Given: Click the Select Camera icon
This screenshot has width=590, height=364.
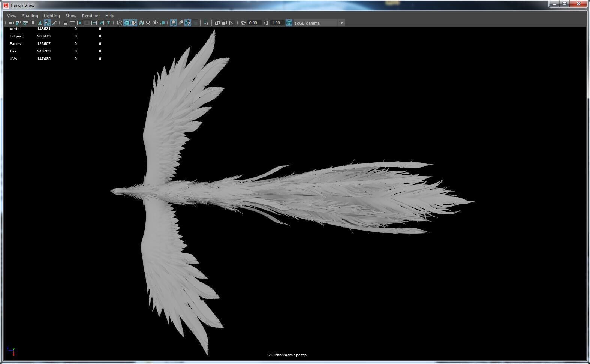Looking at the screenshot, I should (11, 23).
